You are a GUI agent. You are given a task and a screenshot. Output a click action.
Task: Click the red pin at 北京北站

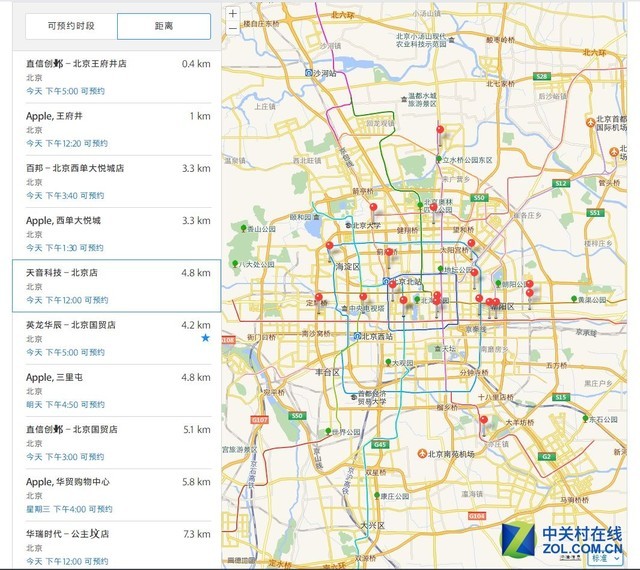[x=393, y=285]
